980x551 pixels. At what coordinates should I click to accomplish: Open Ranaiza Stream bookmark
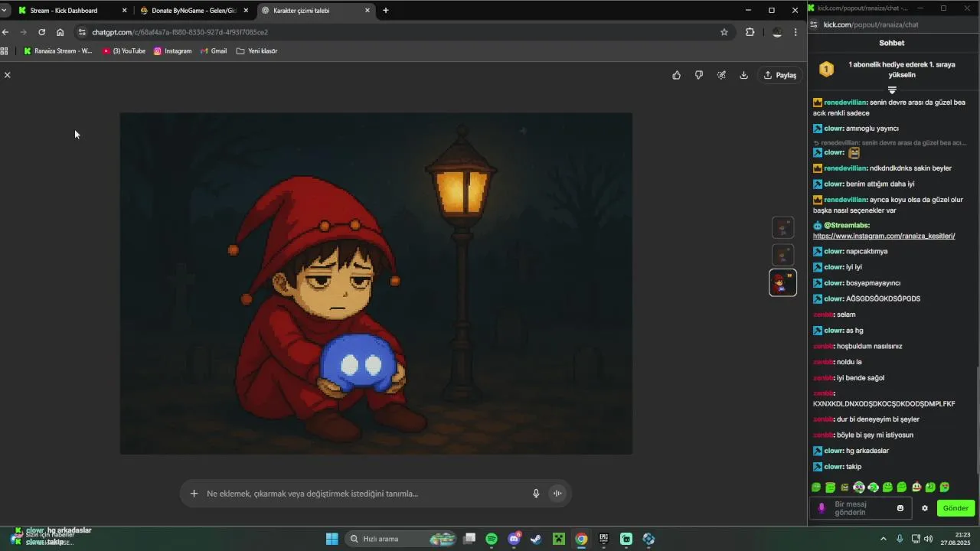click(x=58, y=51)
